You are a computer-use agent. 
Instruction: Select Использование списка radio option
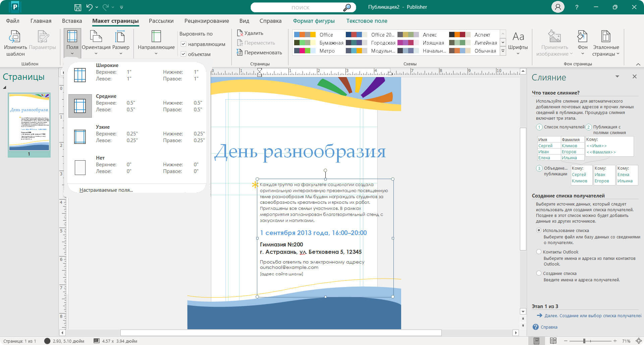(x=539, y=230)
